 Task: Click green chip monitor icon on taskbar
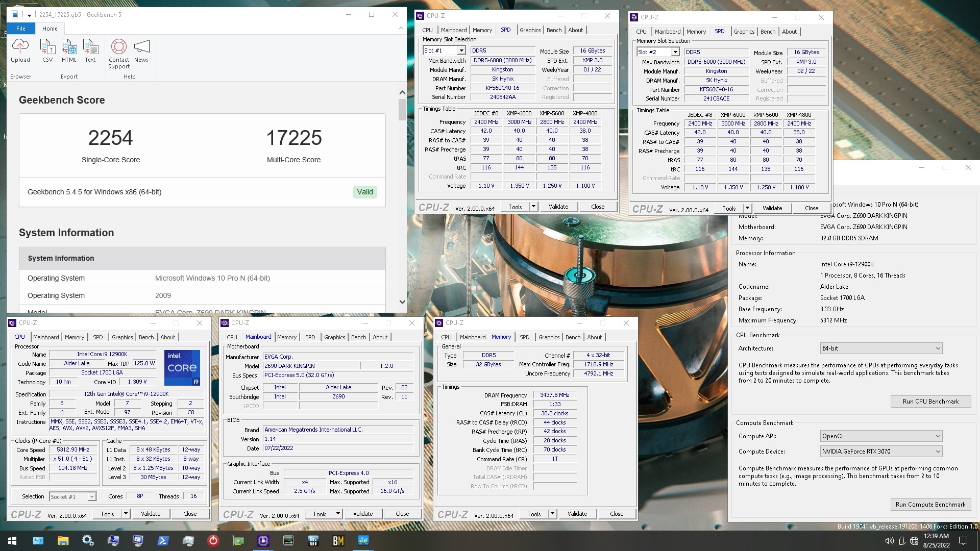point(288,541)
